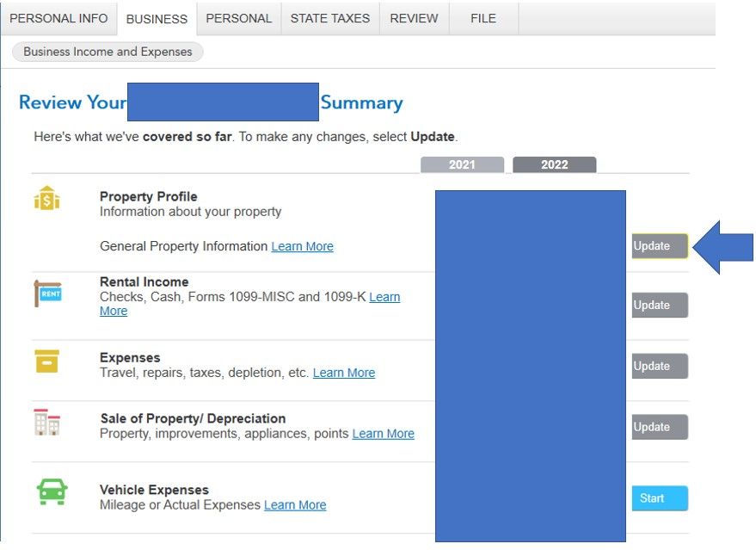Open the PERSONAL INFO tab
The image size is (756, 550).
(58, 18)
